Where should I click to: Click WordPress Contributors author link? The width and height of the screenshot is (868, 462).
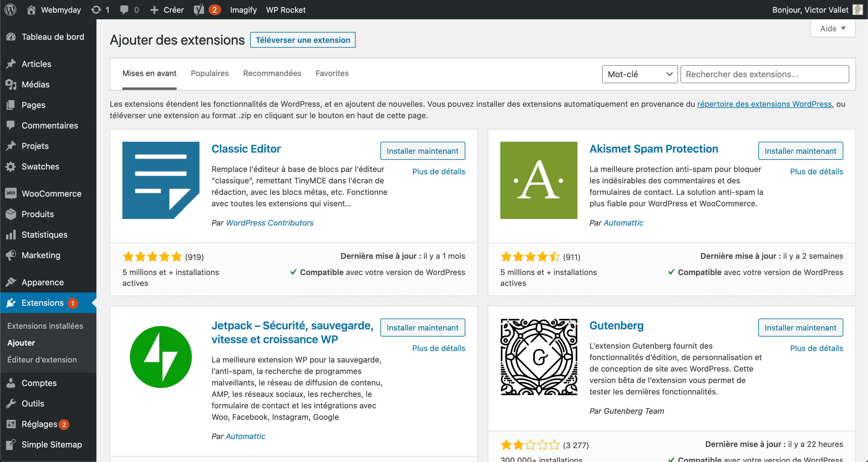269,223
